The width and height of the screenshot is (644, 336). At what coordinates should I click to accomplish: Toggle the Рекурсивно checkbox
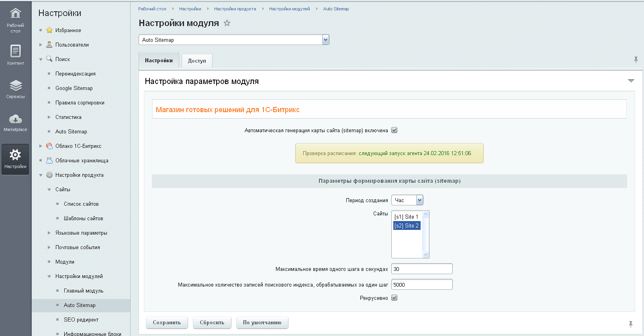[395, 298]
